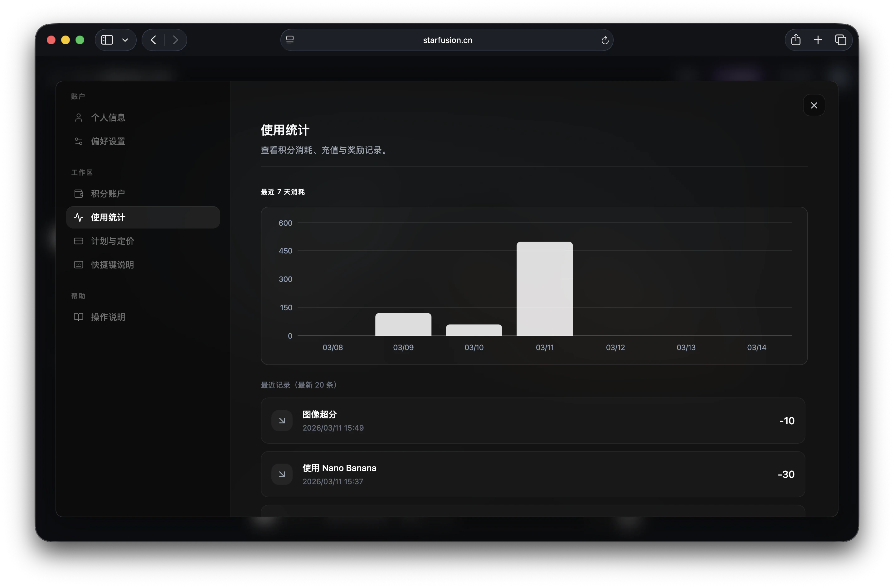The height and width of the screenshot is (588, 894).
Task: Open a new tab with plus
Action: tap(818, 40)
